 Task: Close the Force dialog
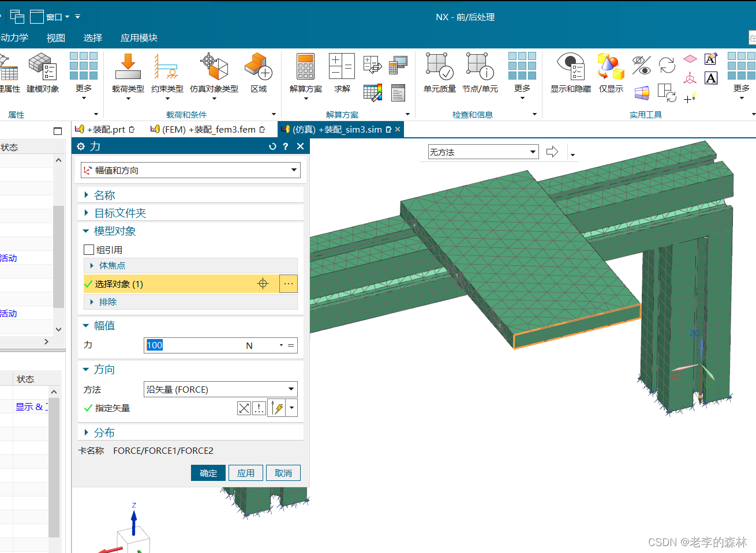pos(300,146)
